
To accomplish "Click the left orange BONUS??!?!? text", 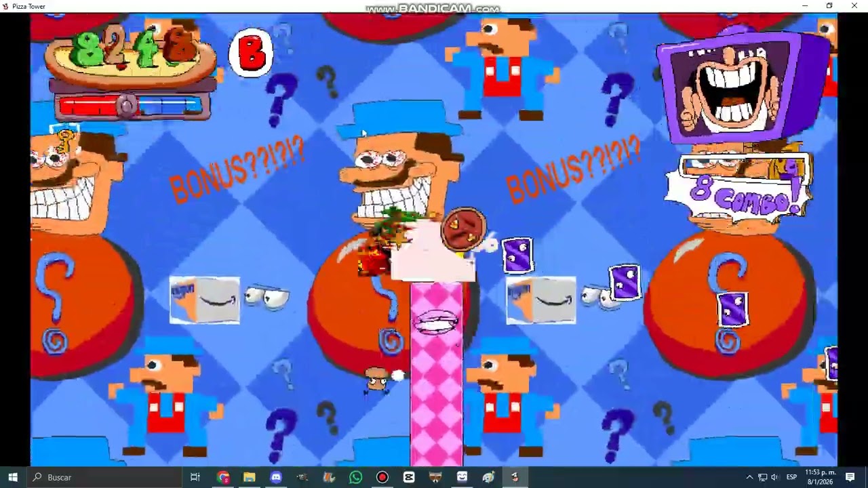I will (237, 169).
